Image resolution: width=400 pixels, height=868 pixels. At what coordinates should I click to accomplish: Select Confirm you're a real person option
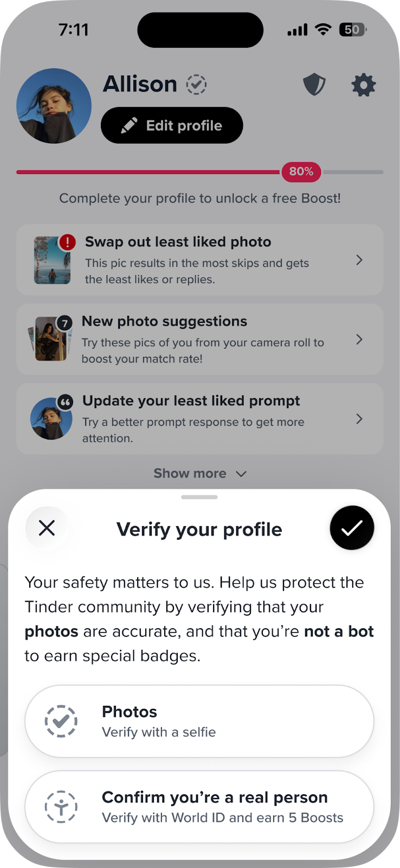(x=199, y=807)
